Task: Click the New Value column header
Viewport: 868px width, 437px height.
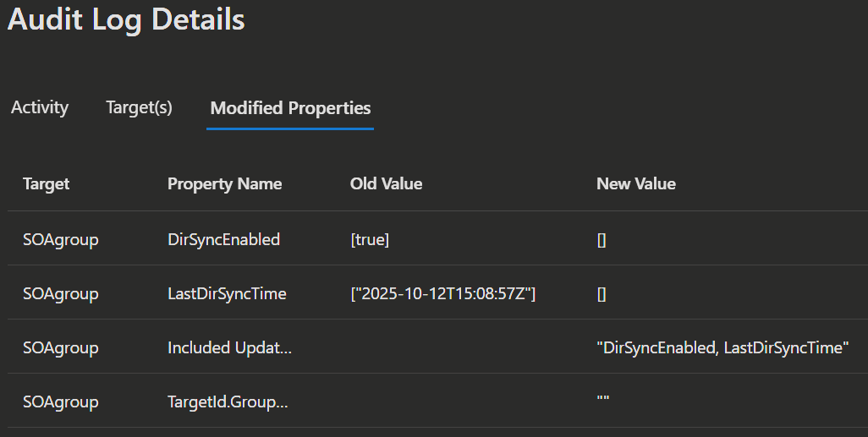Action: pyautogui.click(x=635, y=184)
